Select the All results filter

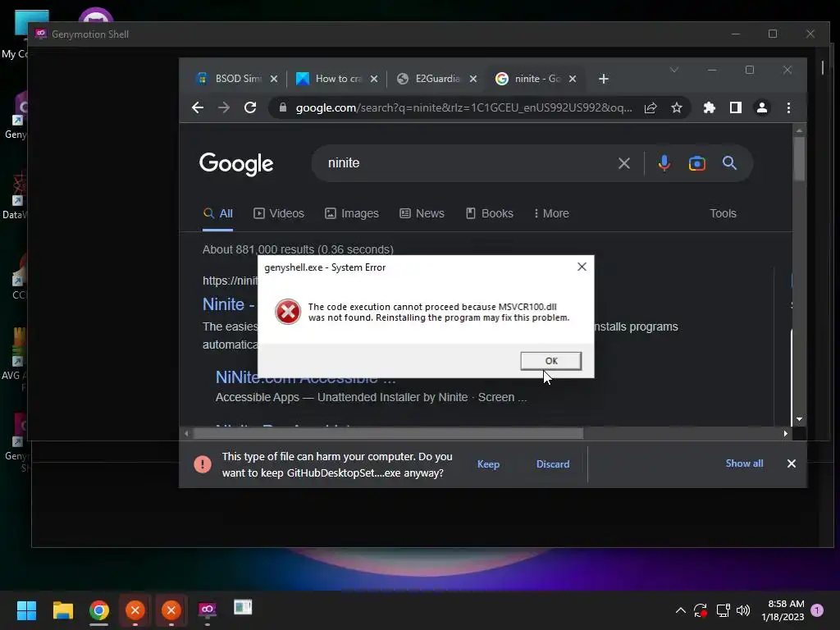tap(217, 214)
